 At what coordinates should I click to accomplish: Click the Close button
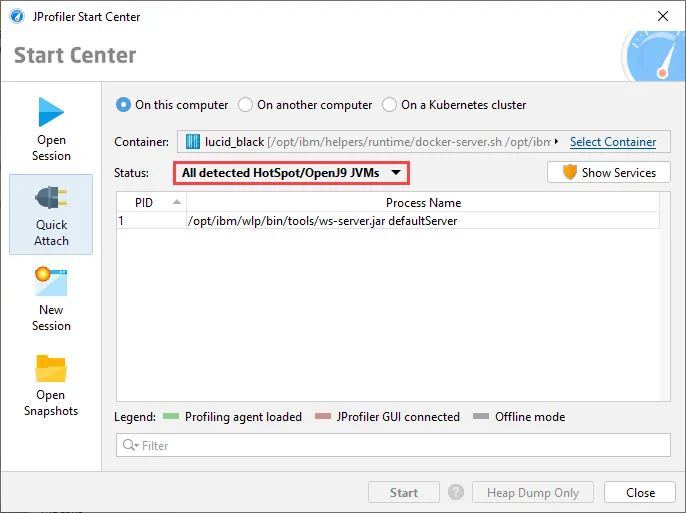pyautogui.click(x=640, y=493)
